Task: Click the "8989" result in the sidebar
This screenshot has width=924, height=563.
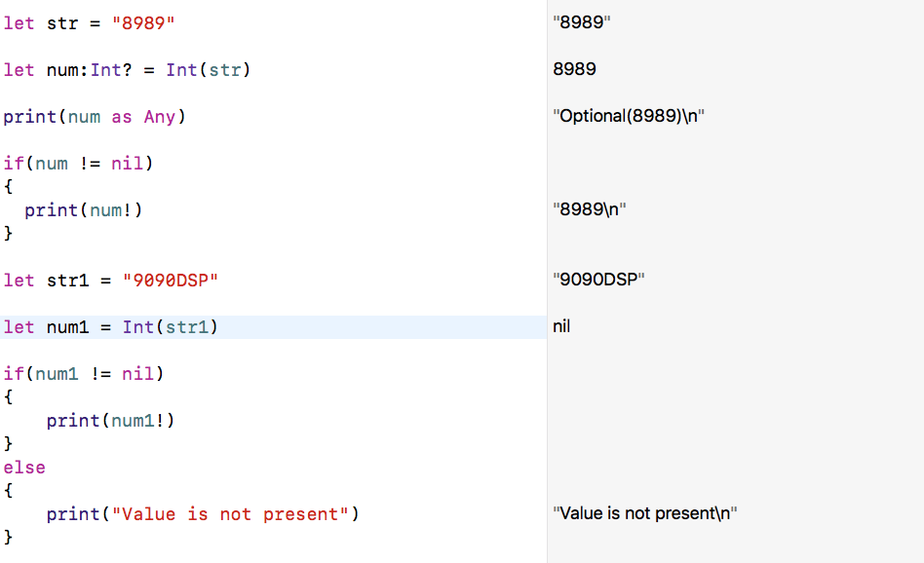Action: pyautogui.click(x=581, y=22)
